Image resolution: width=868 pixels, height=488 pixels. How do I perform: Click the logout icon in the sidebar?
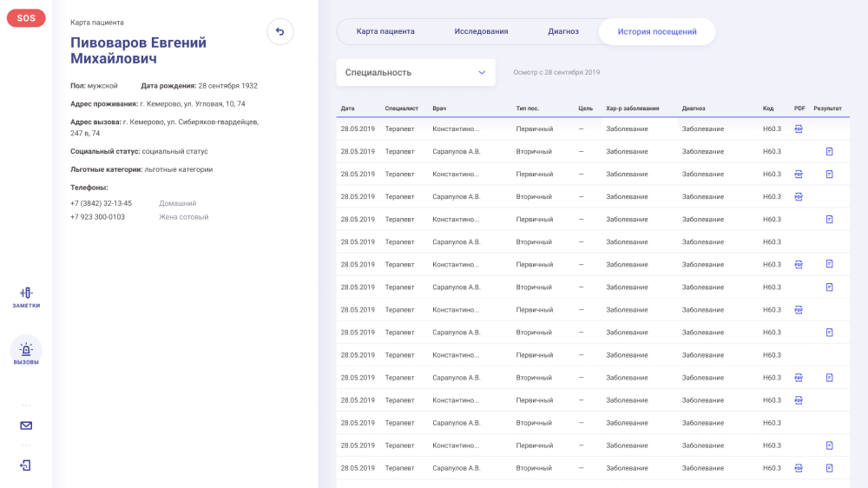[x=26, y=465]
